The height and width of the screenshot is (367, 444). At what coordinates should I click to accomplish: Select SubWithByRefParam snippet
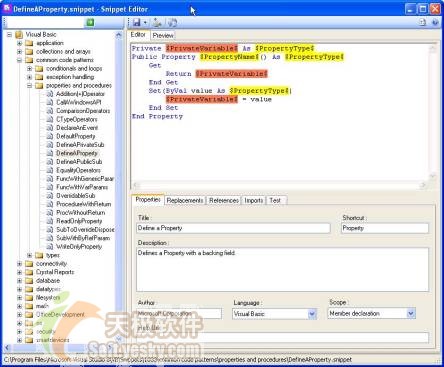pyautogui.click(x=83, y=238)
